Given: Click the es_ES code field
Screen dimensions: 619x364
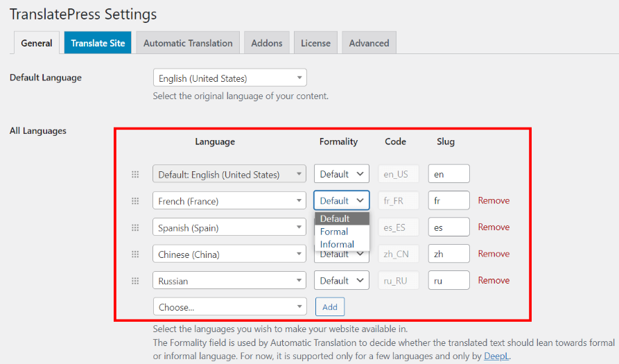Looking at the screenshot, I should click(x=399, y=227).
